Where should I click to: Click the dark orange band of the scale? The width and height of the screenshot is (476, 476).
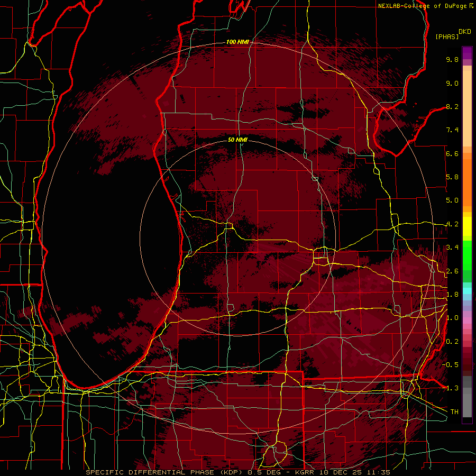[x=467, y=182]
